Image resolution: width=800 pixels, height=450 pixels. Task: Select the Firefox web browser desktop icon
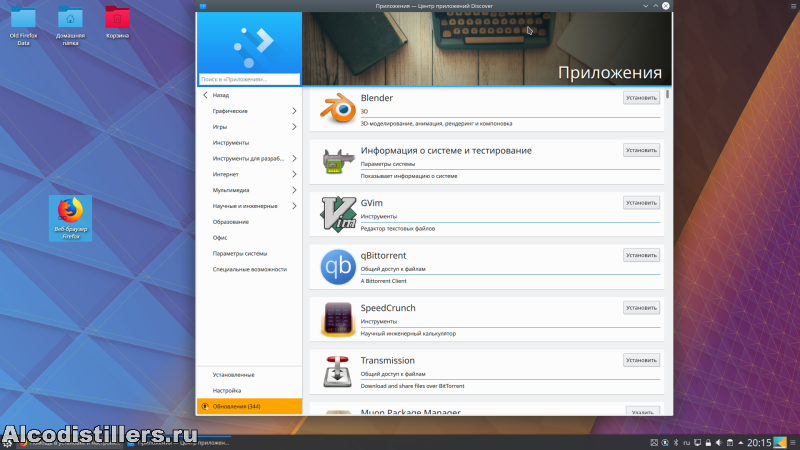[70, 218]
